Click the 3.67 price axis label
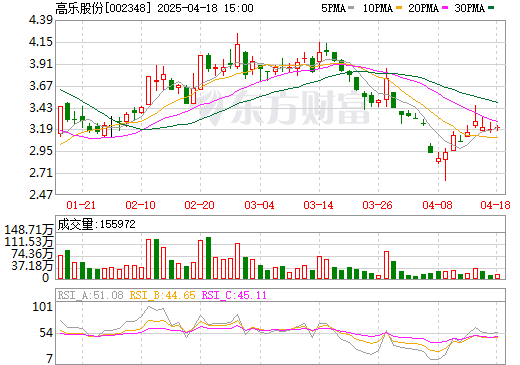Screen dimensions: 520x365 41,86
